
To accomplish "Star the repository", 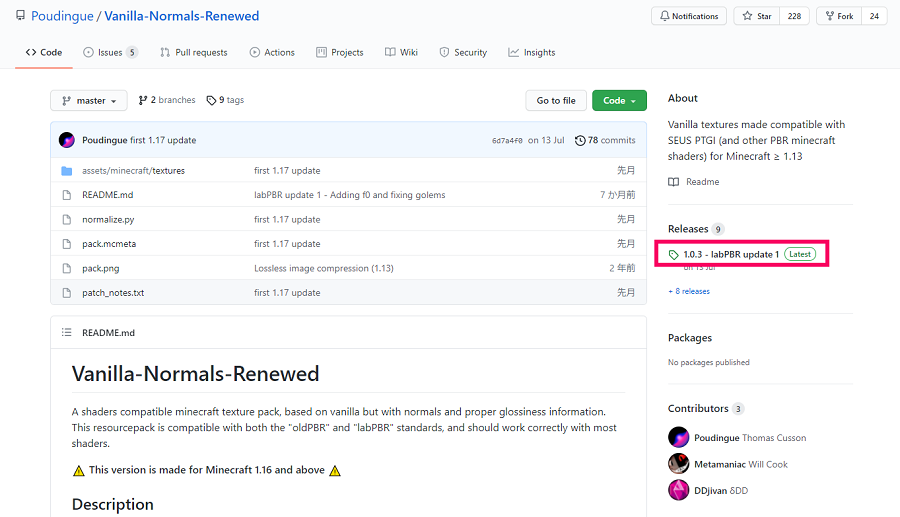I will tap(757, 16).
